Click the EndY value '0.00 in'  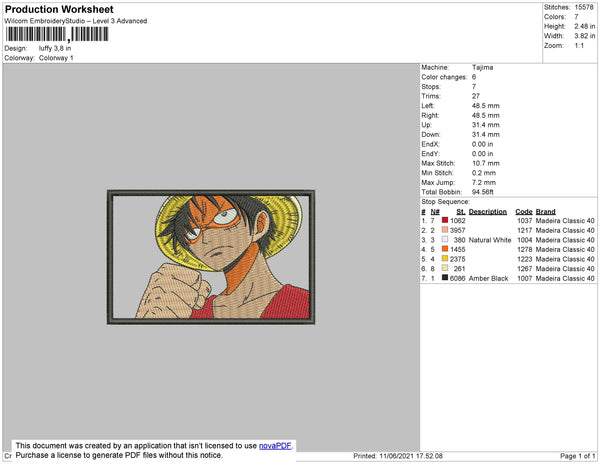(x=483, y=154)
